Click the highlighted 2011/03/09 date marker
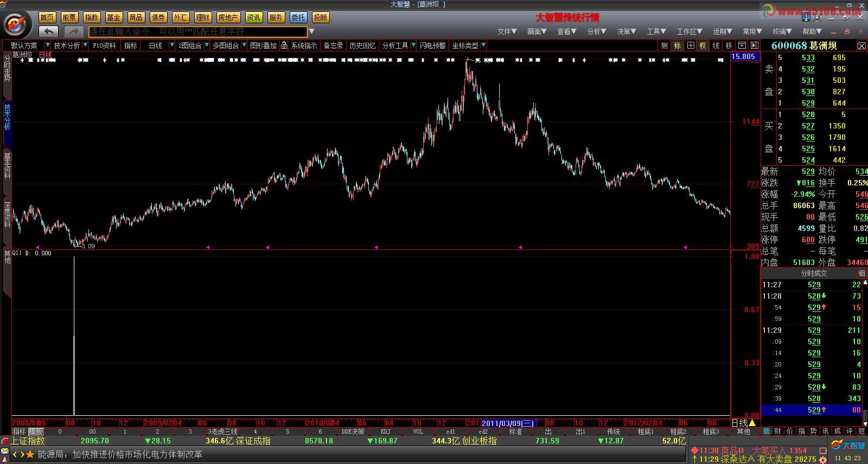Image resolution: width=868 pixels, height=464 pixels. [508, 423]
